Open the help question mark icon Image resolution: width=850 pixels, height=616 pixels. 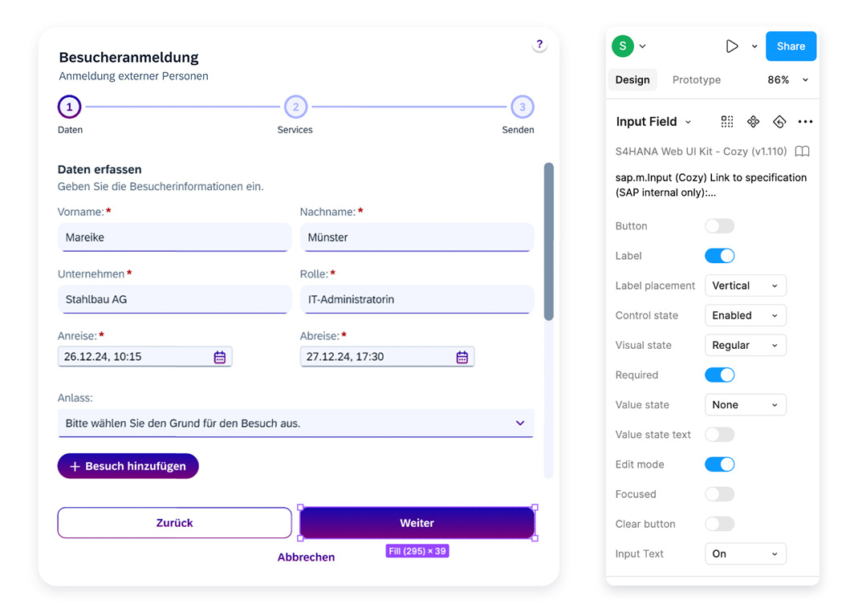pyautogui.click(x=539, y=44)
